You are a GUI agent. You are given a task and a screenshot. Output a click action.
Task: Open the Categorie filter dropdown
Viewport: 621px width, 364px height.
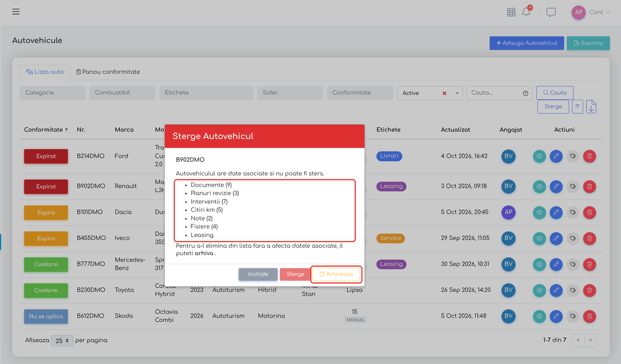point(53,93)
